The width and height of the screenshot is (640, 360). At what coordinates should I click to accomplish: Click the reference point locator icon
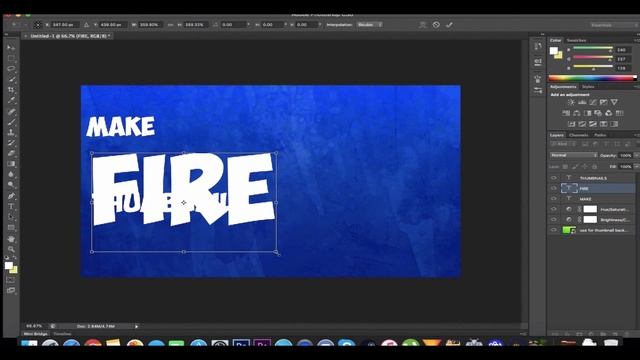(37, 25)
